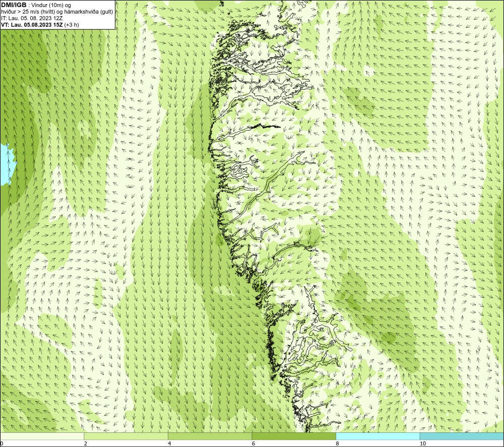The height and width of the screenshot is (447, 504).
Task: Click the scale label '0' under the color bar
Action: click(2, 444)
